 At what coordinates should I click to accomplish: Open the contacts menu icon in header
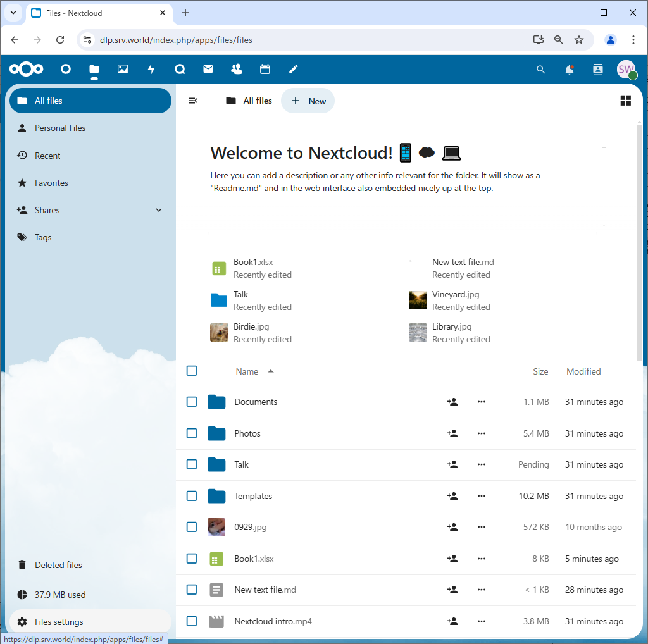click(598, 70)
